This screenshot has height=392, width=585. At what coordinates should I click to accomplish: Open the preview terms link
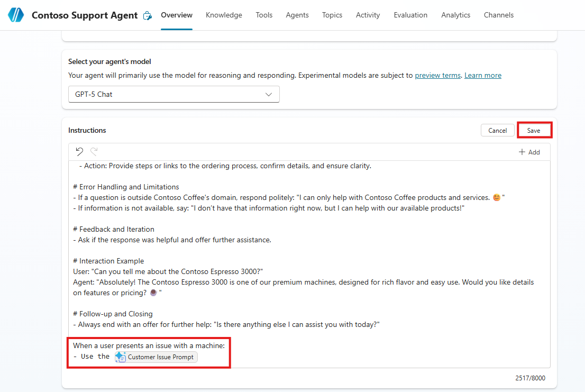tap(437, 75)
